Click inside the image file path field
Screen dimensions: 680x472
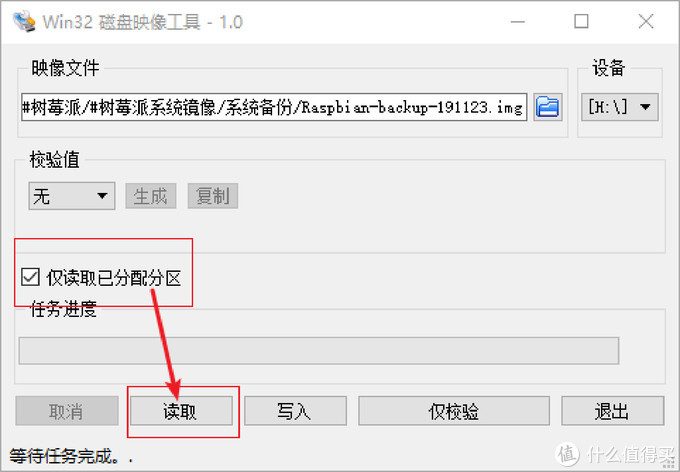(274, 107)
